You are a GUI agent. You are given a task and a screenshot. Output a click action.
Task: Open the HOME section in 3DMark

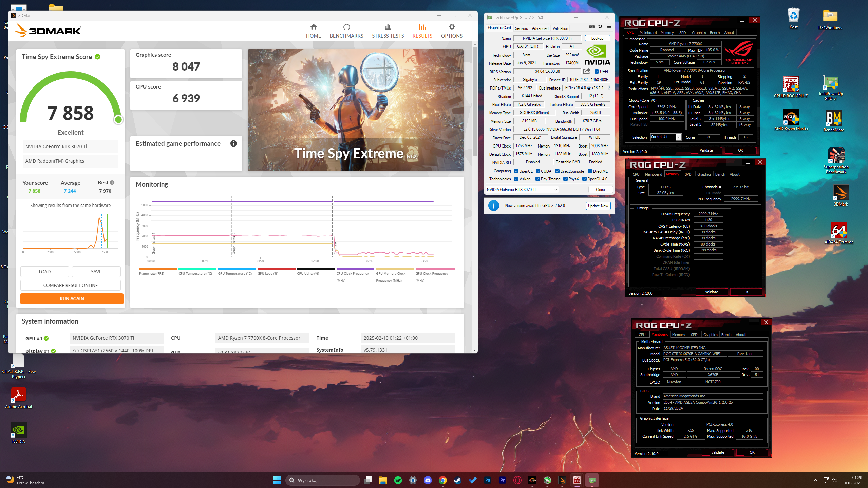tap(313, 31)
